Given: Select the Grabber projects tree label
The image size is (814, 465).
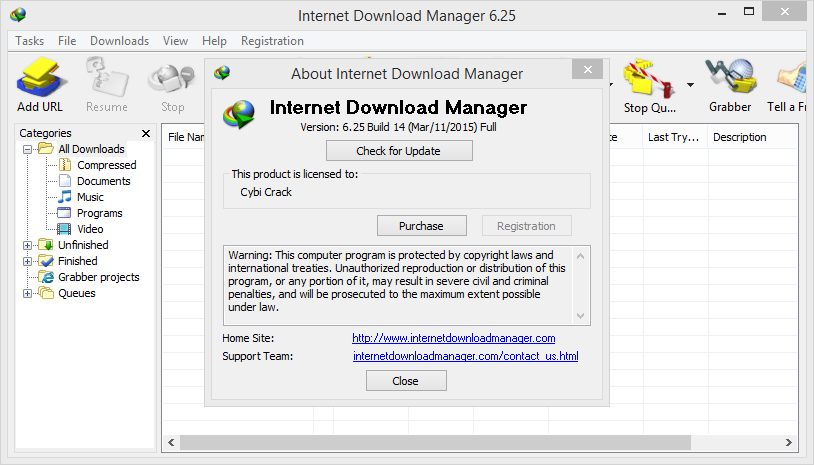Looking at the screenshot, I should 99,277.
